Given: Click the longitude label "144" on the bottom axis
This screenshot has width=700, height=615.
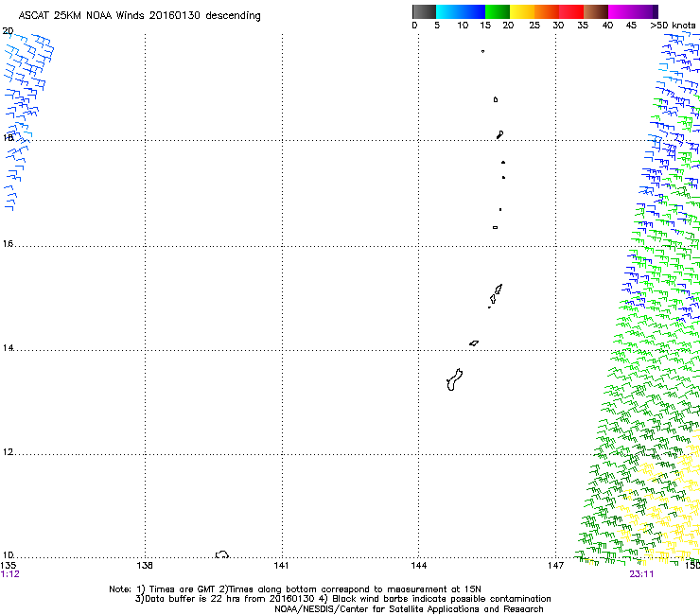Looking at the screenshot, I should (419, 566).
